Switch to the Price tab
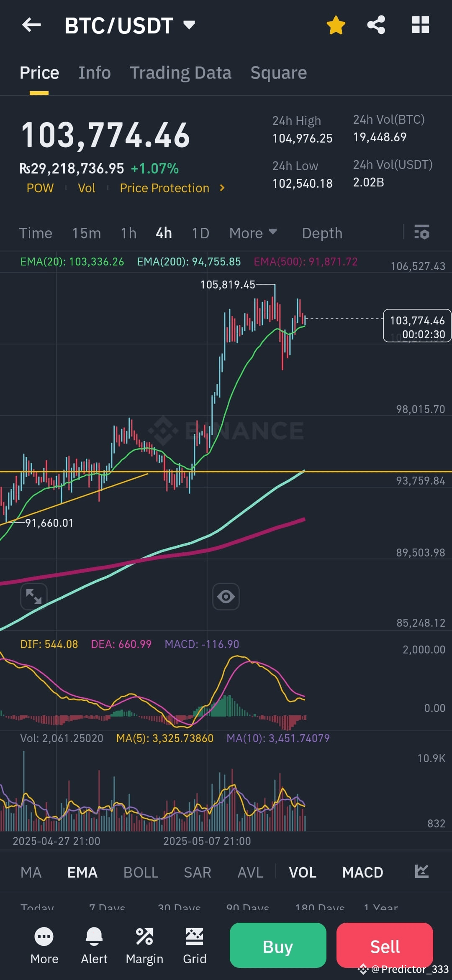The height and width of the screenshot is (980, 452). click(x=39, y=73)
